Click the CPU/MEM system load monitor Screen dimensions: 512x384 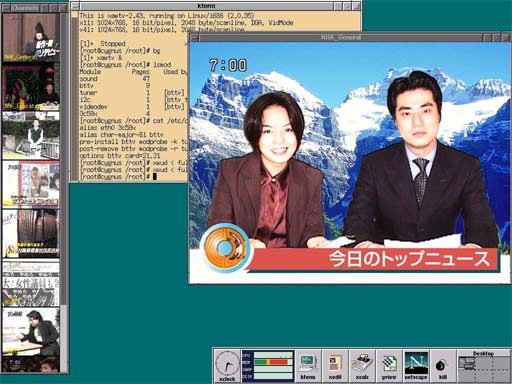(x=268, y=366)
